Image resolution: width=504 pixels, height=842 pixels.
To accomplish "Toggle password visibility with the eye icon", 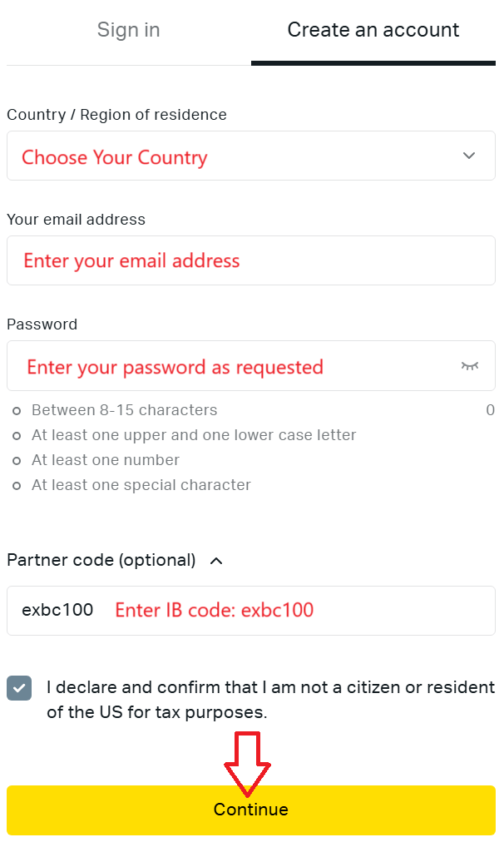I will point(469,366).
